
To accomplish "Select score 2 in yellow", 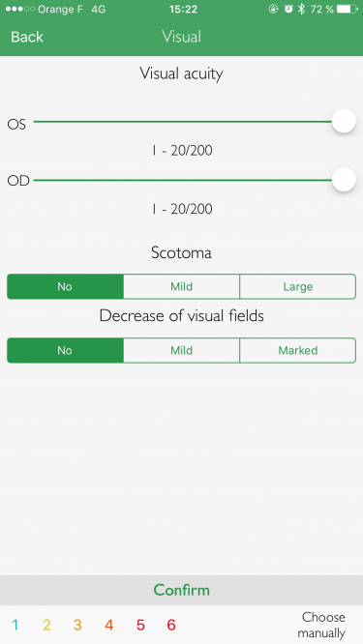I will (x=46, y=625).
